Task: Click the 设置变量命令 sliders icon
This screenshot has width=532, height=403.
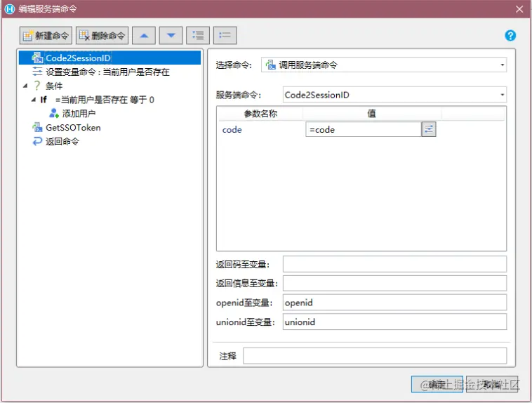Action: coord(37,72)
